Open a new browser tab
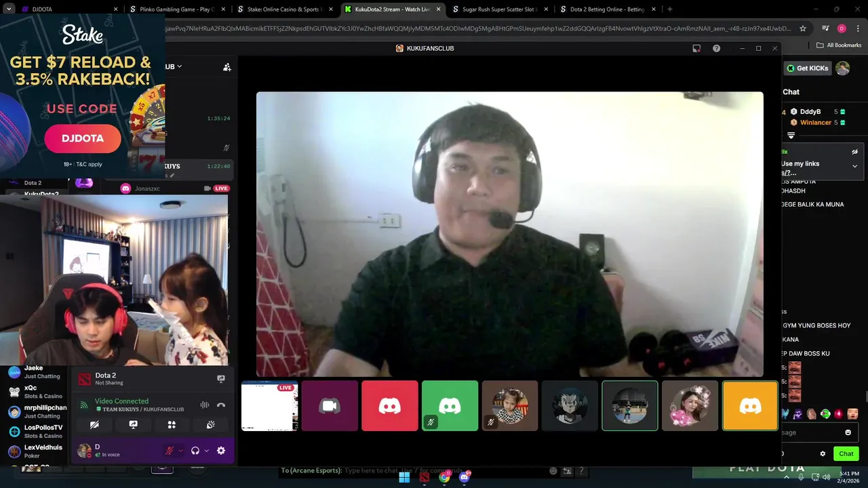Viewport: 868px width, 488px height. click(x=669, y=9)
